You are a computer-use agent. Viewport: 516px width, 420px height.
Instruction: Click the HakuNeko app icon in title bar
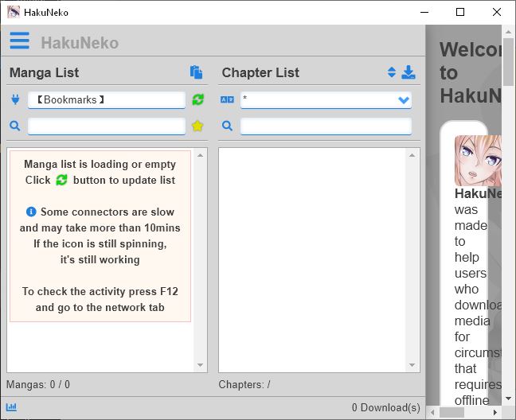[x=14, y=12]
